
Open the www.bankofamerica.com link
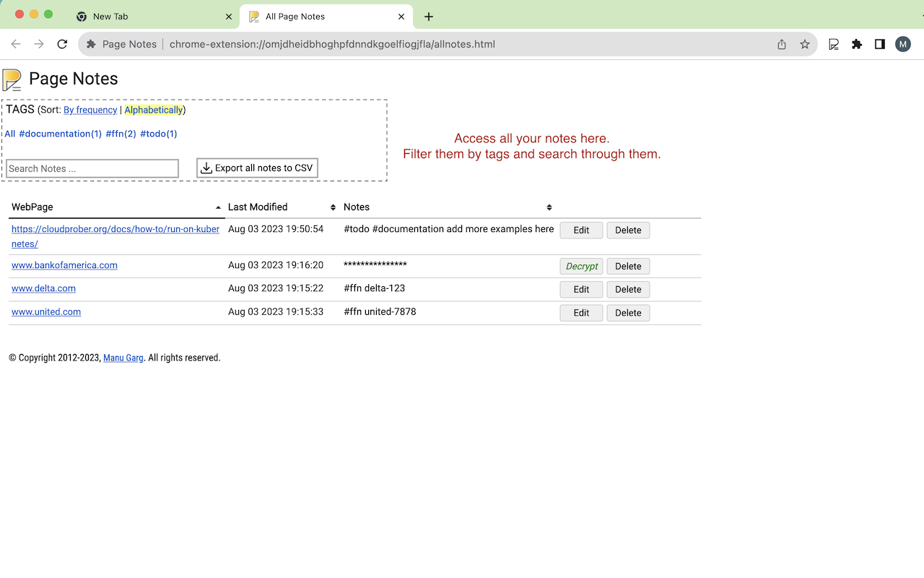point(64,265)
